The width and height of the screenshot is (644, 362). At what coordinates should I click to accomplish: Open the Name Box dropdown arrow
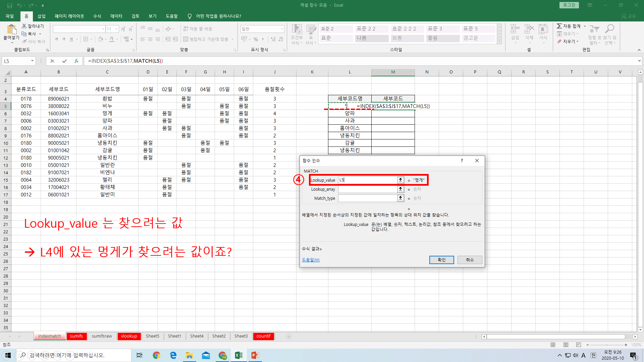[32, 61]
